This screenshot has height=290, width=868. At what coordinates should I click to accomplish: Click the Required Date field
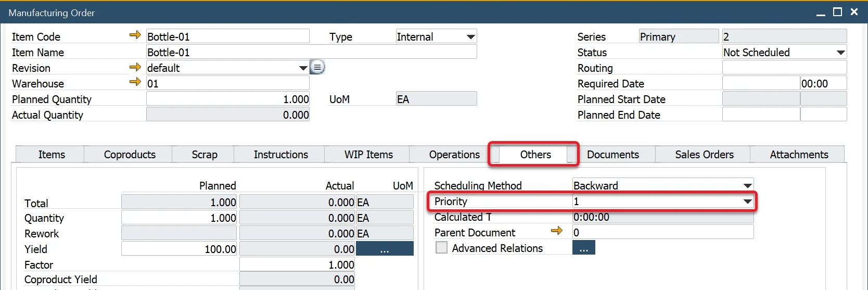(760, 83)
